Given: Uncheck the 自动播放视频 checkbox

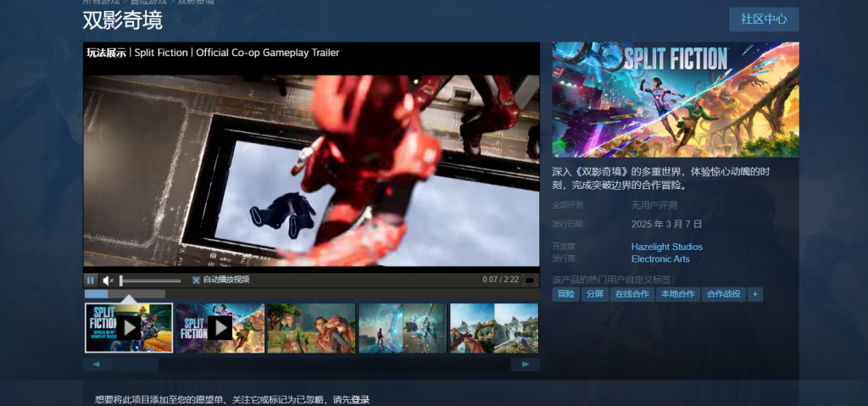Looking at the screenshot, I should pos(196,281).
